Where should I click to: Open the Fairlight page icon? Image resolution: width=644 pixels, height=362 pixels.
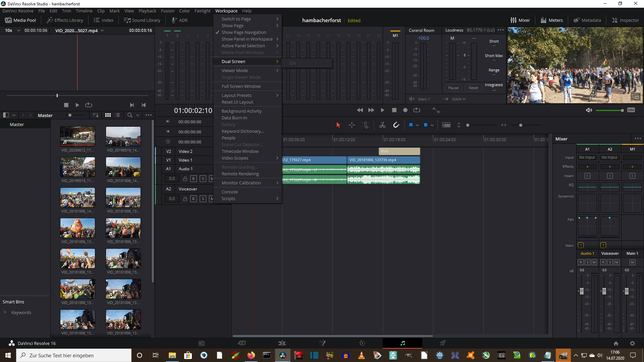click(402, 343)
